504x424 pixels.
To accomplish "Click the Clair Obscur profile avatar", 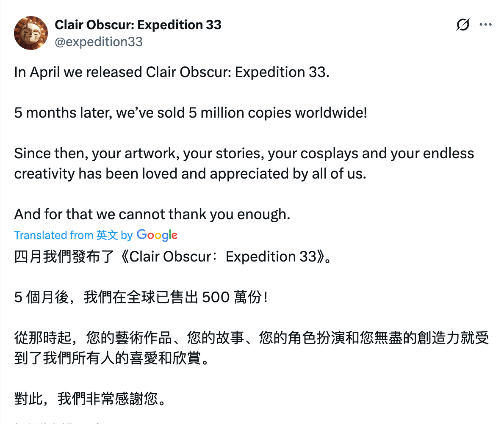I will [x=31, y=33].
